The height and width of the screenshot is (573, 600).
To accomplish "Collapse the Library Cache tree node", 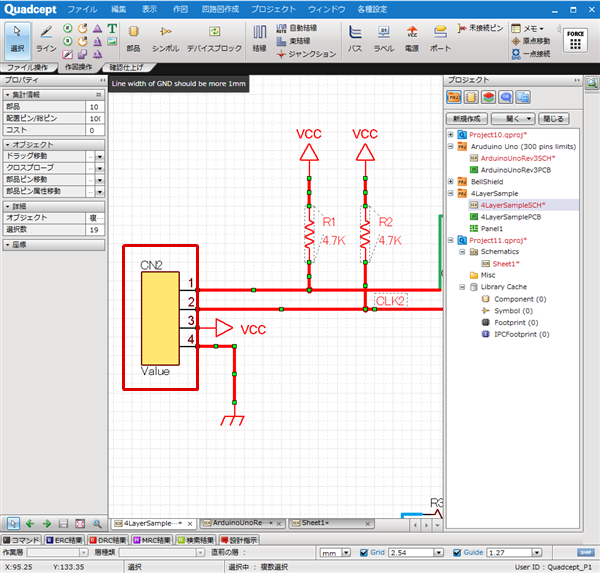I will (x=461, y=286).
